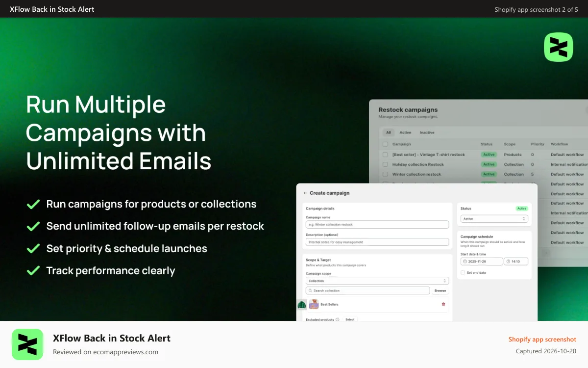Click the 'Best Sellers' collection name
The width and height of the screenshot is (588, 368).
point(329,305)
